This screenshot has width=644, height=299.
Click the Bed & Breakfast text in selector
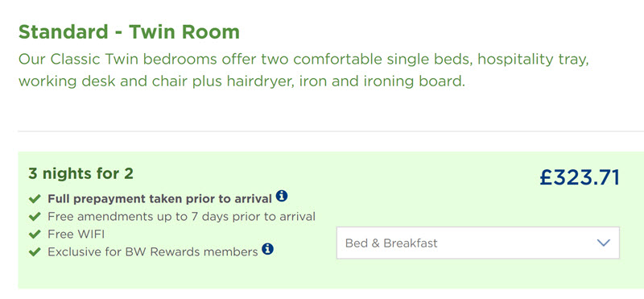[x=391, y=243]
